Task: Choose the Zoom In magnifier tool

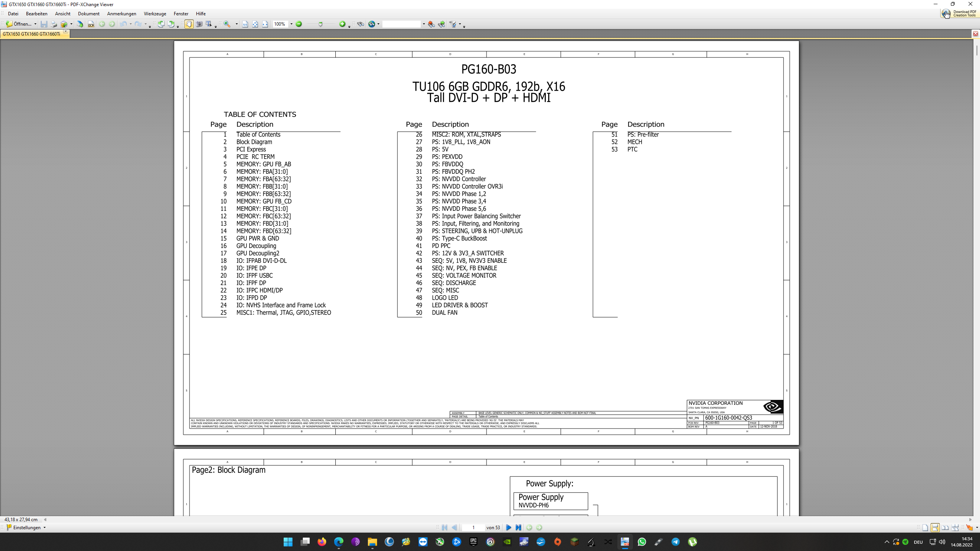Action: coord(227,24)
